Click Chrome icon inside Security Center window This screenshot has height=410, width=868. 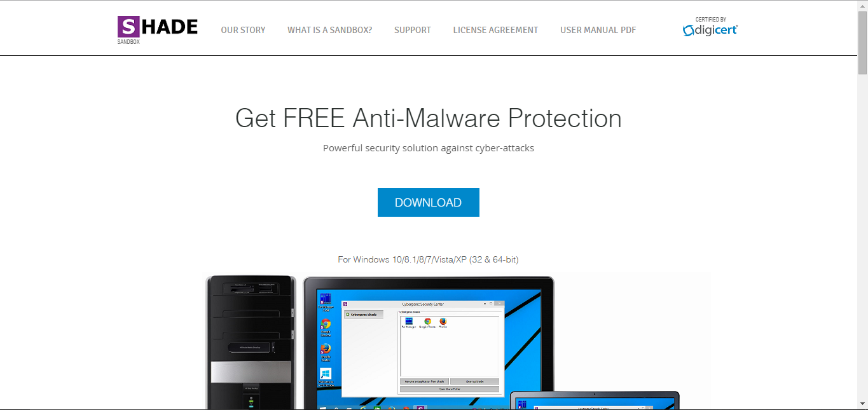coord(427,323)
